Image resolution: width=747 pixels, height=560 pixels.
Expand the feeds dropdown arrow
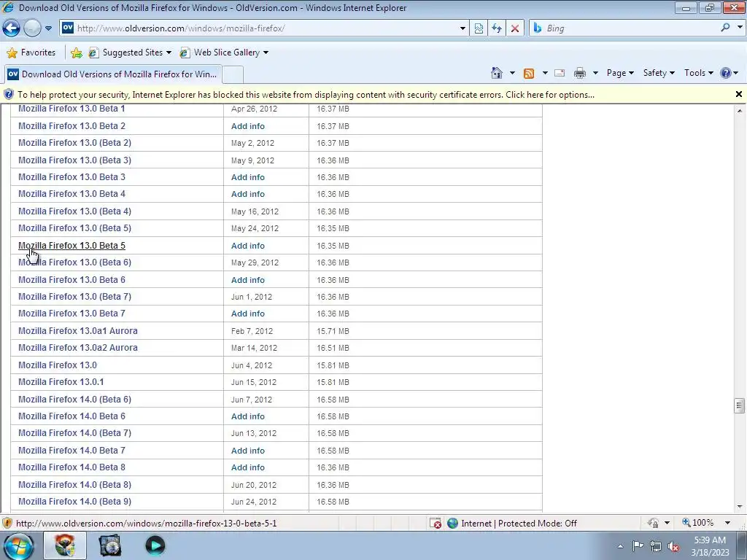pyautogui.click(x=544, y=73)
